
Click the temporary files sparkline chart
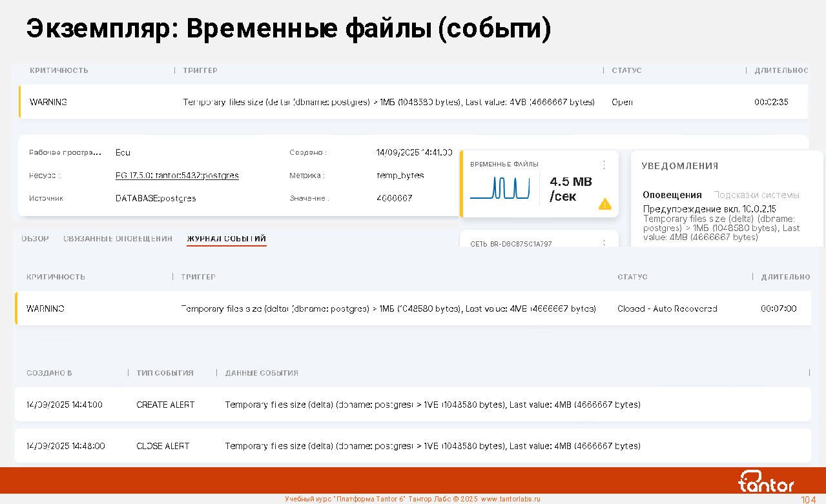pyautogui.click(x=499, y=188)
